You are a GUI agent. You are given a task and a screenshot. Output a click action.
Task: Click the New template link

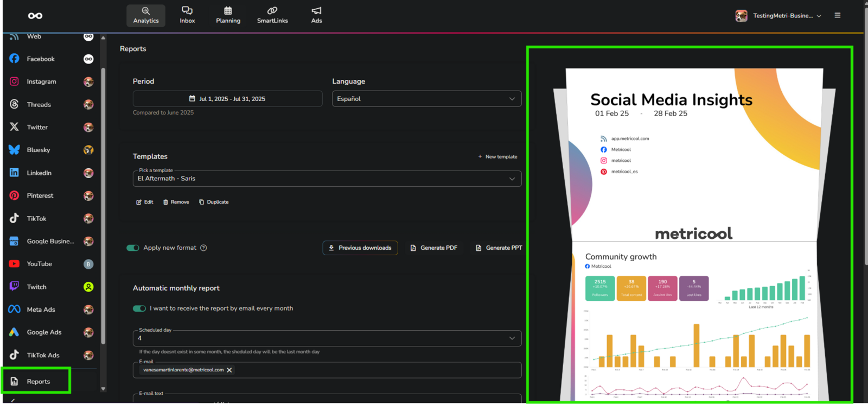point(497,156)
